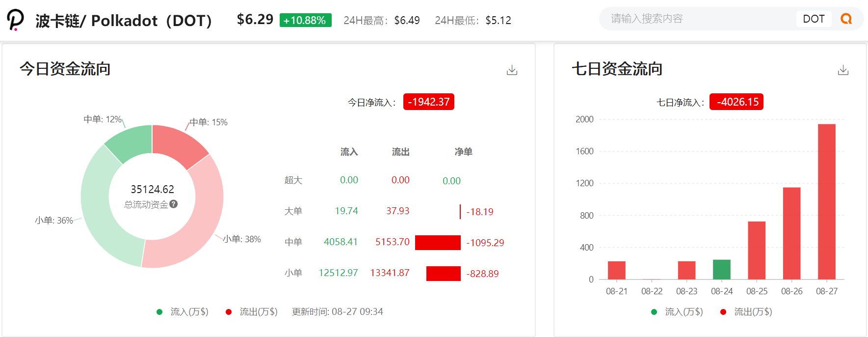The width and height of the screenshot is (868, 337).
Task: Select the 小单 38% outflow donut segment
Action: [196, 231]
